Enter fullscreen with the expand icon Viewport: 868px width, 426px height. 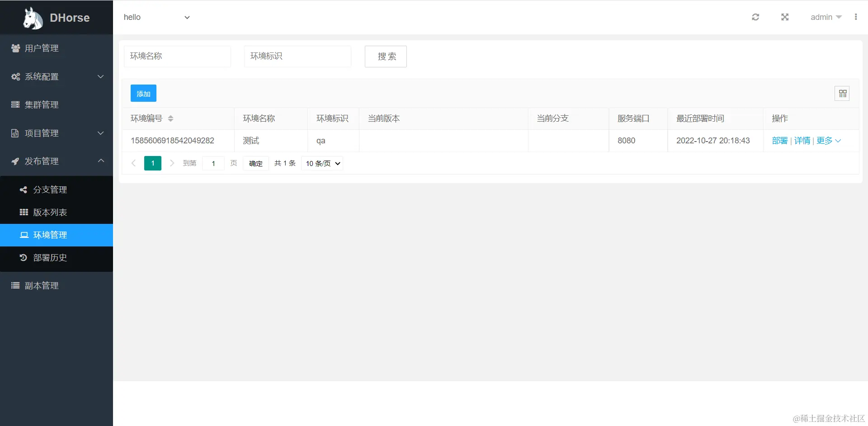pos(785,17)
